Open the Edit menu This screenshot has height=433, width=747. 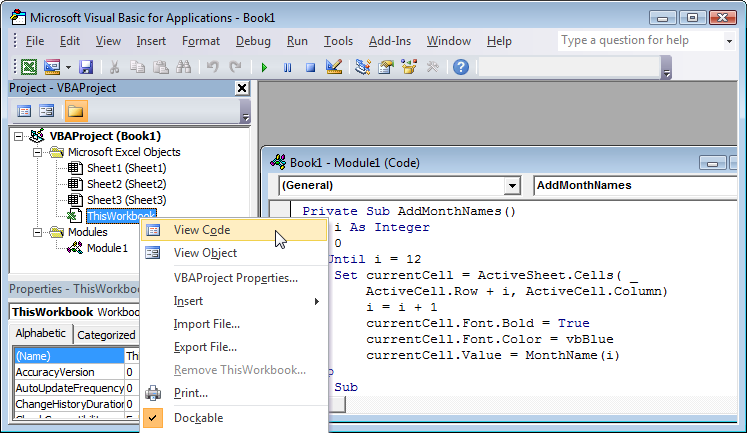70,41
